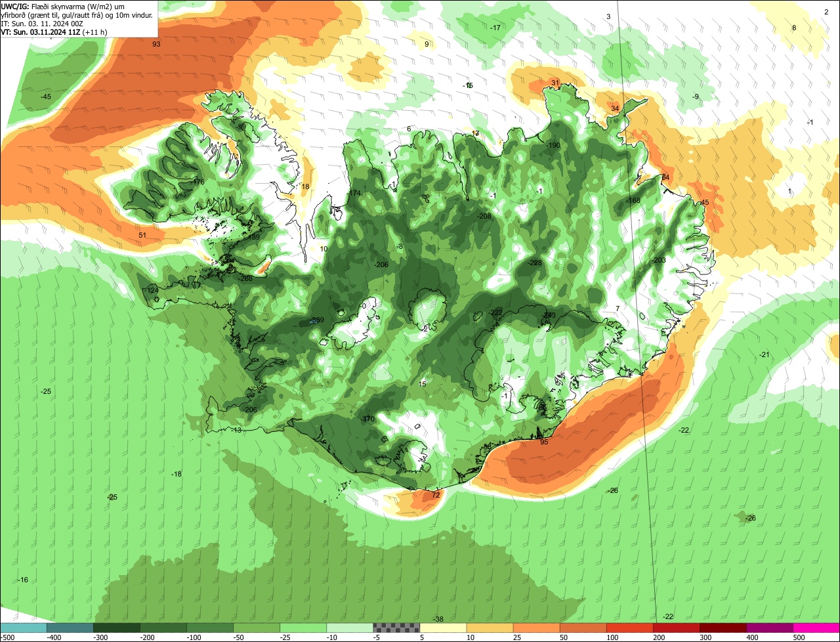Click the map value '124' on the western peninsula

pyautogui.click(x=152, y=290)
